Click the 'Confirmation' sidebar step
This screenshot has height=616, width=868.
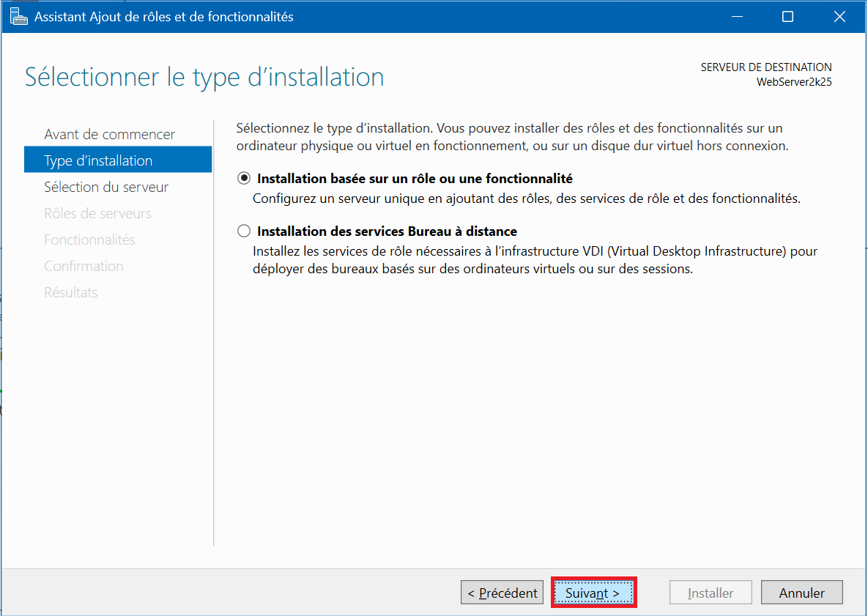click(84, 266)
